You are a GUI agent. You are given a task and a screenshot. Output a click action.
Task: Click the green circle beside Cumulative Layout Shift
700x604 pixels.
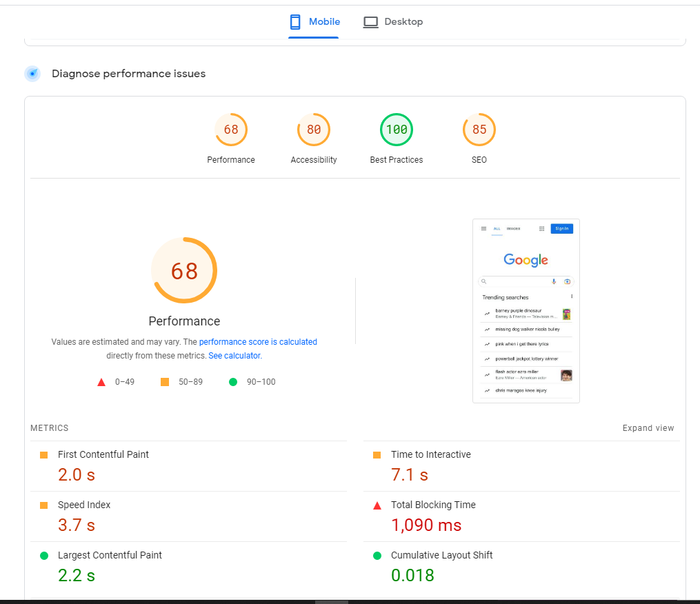[x=377, y=556]
